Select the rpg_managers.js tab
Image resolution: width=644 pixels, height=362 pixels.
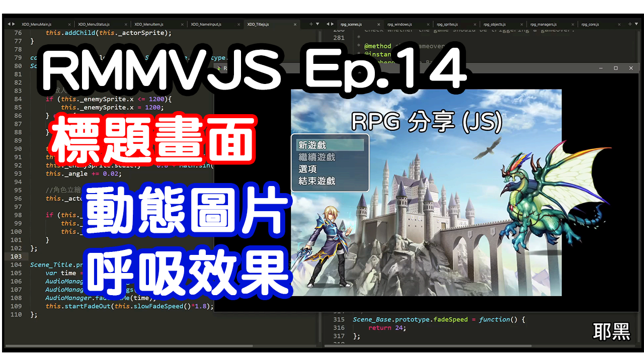point(543,24)
